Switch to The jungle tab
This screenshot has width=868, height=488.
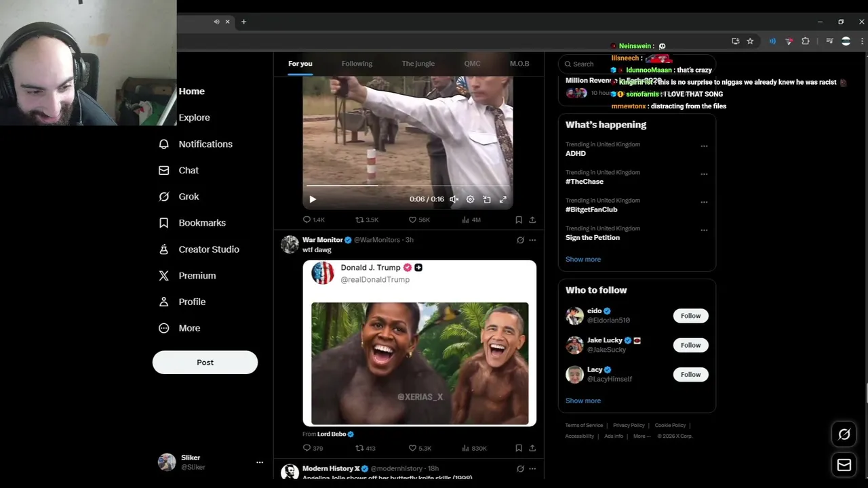pos(418,64)
